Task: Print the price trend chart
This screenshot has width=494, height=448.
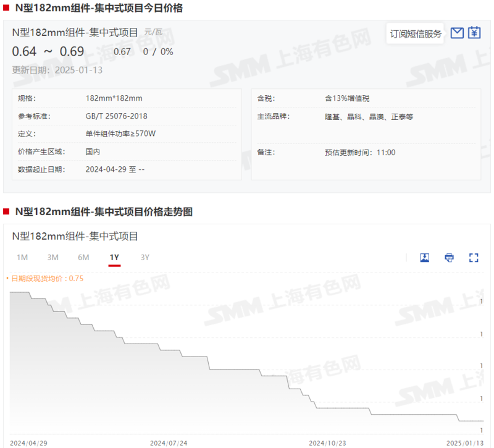Action: [x=449, y=258]
